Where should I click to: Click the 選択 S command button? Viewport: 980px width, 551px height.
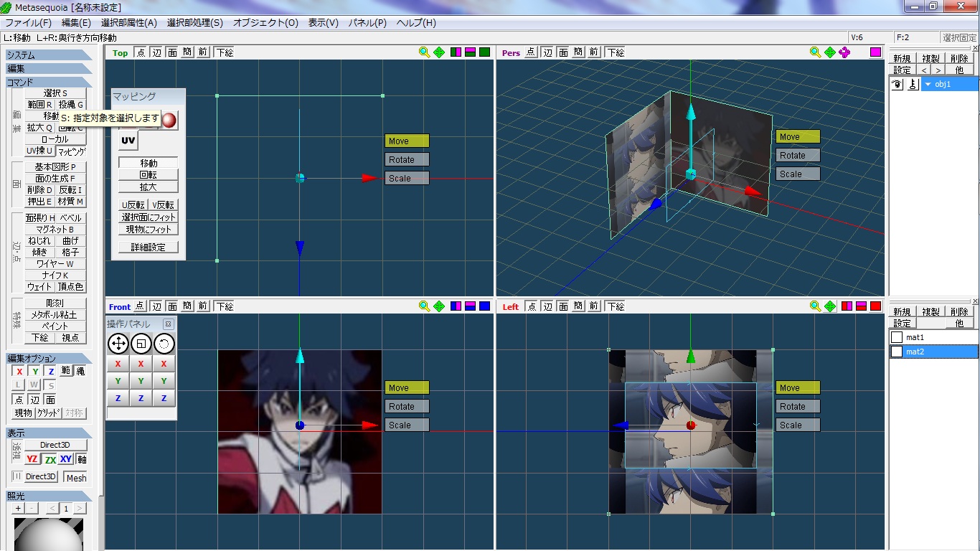55,93
